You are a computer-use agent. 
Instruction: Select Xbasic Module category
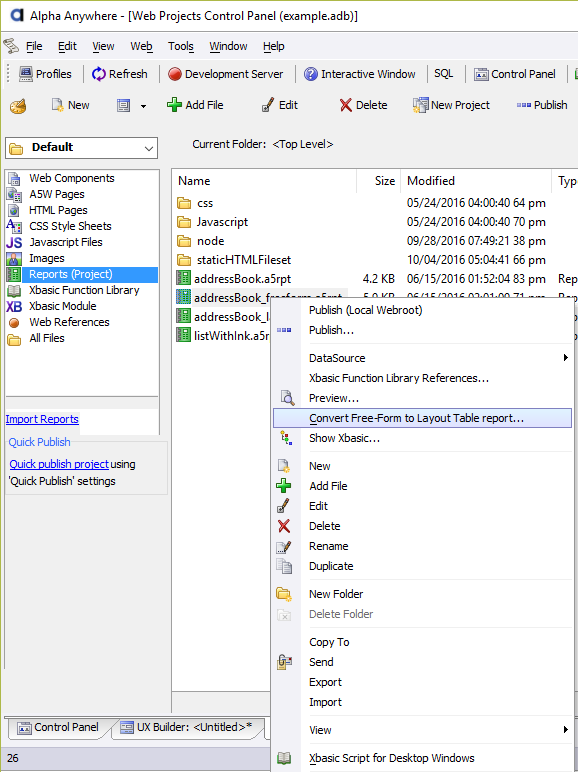[63, 306]
